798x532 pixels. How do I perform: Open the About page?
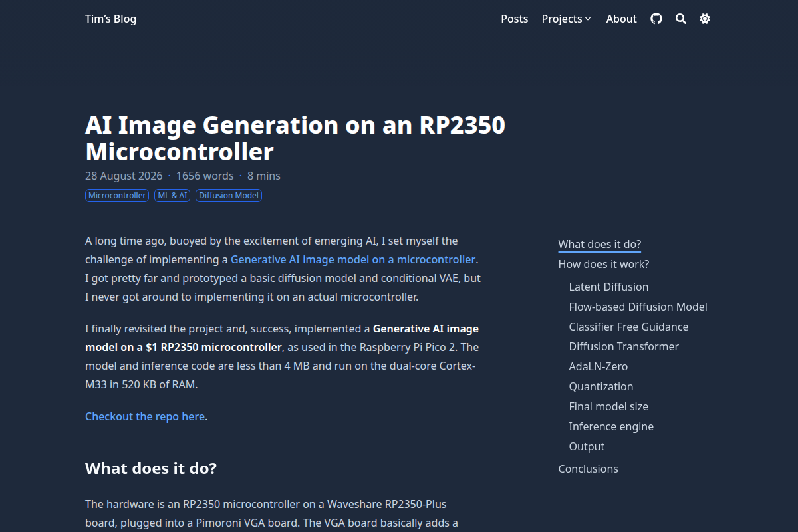[x=622, y=19]
